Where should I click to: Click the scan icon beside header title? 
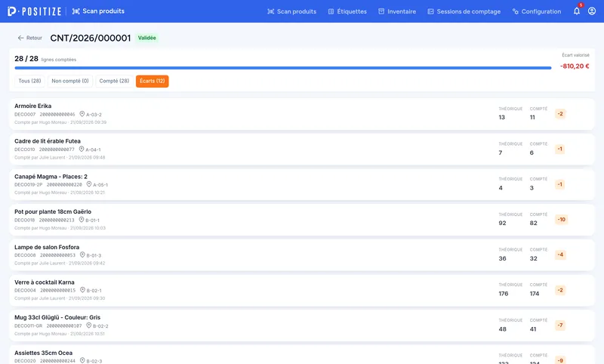pyautogui.click(x=76, y=11)
